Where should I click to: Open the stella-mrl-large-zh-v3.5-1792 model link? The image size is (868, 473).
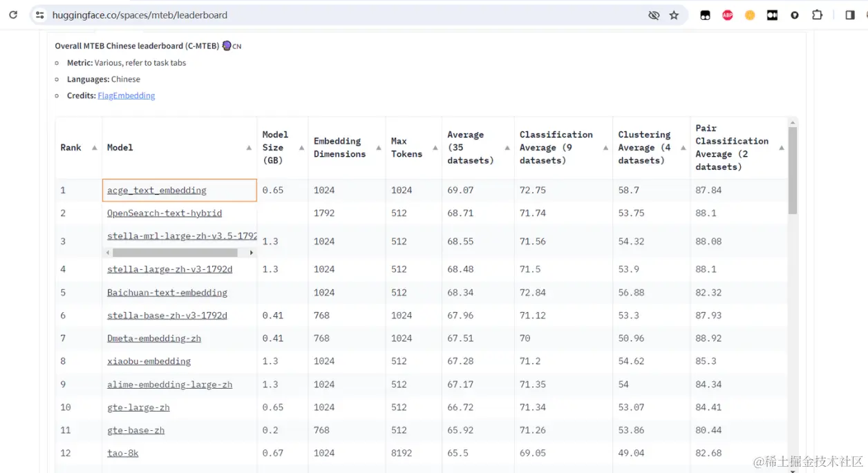[x=182, y=236]
